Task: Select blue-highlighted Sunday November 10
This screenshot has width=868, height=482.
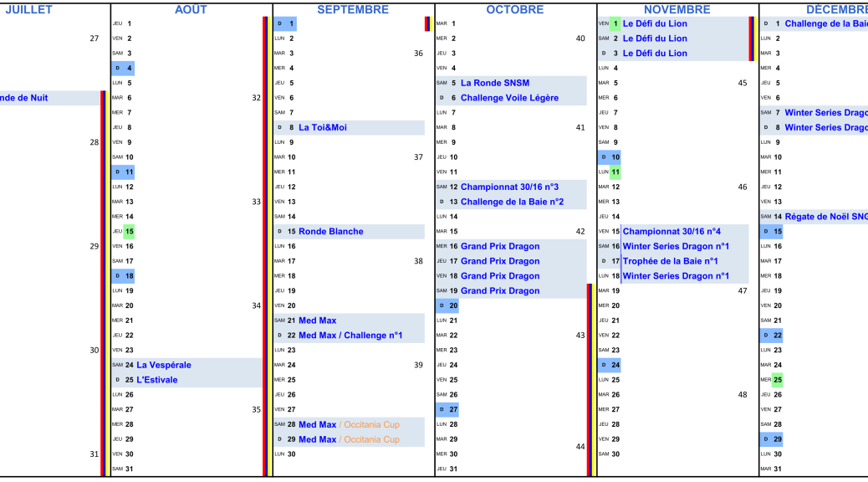Action: point(610,157)
